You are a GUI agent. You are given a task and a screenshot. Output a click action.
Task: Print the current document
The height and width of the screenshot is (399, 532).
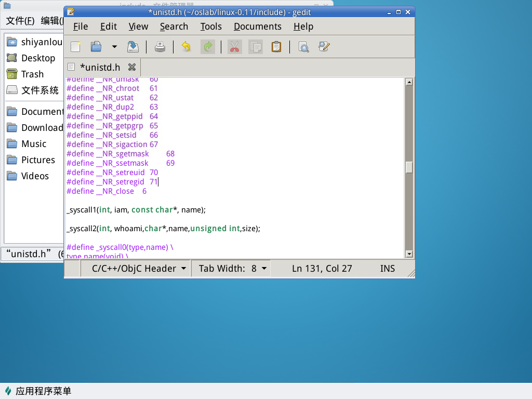[x=160, y=47]
